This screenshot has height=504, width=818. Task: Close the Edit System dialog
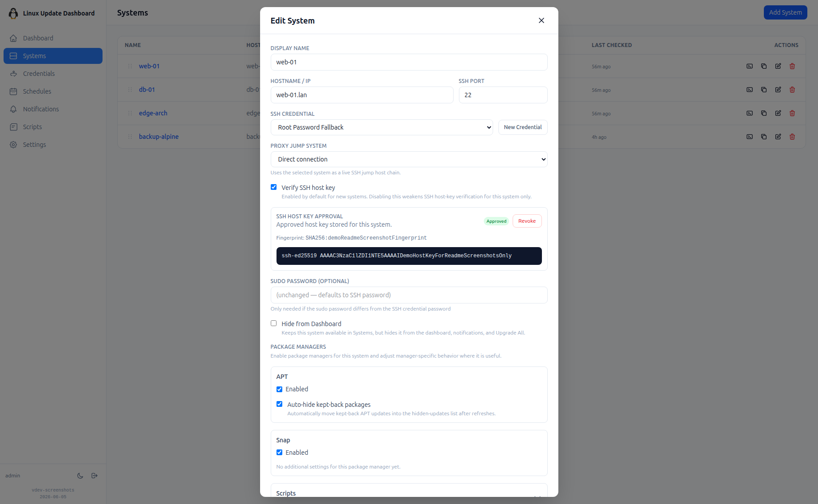point(541,20)
